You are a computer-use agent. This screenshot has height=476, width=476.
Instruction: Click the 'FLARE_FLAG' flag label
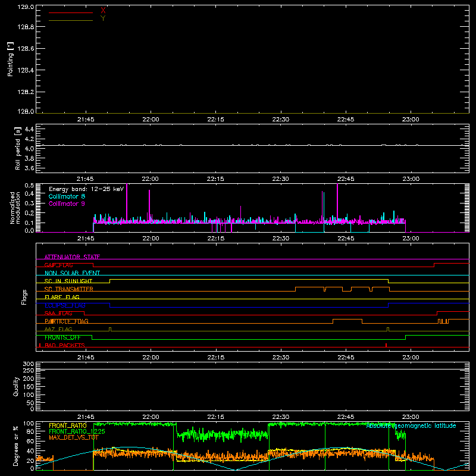pos(62,297)
